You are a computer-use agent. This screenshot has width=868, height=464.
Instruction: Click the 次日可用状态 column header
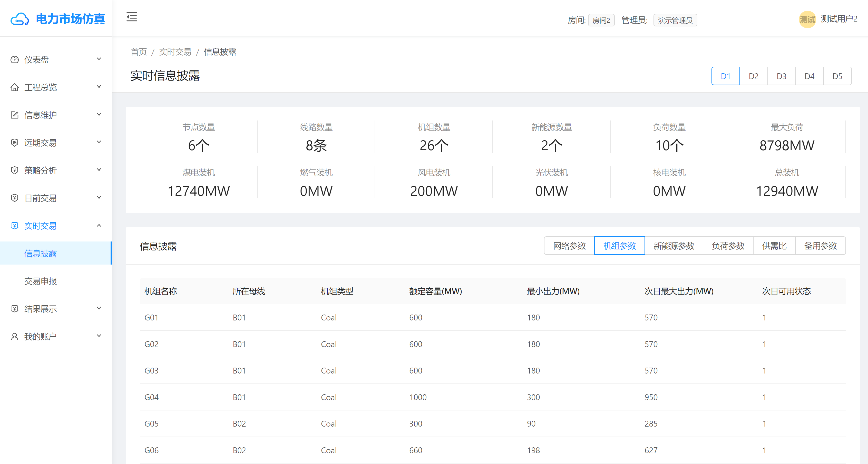point(786,291)
